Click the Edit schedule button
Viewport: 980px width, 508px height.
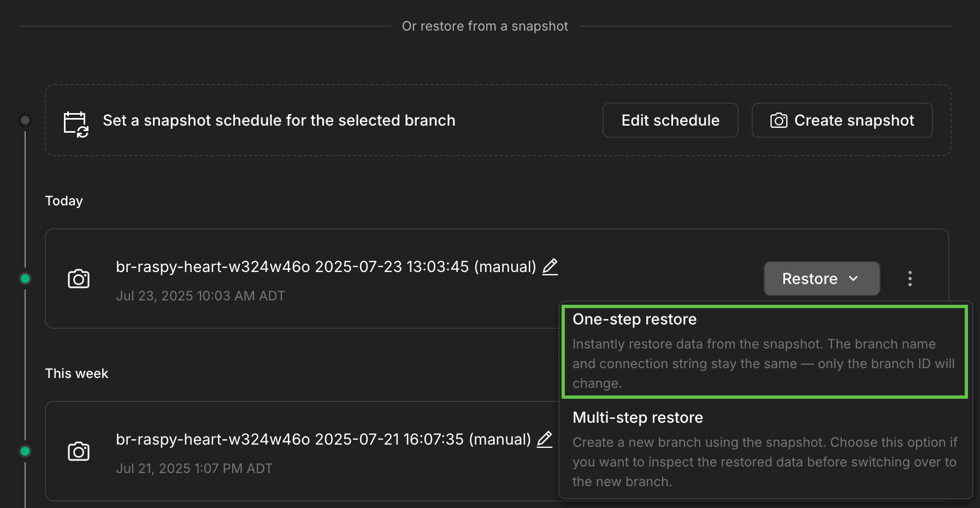pos(670,120)
